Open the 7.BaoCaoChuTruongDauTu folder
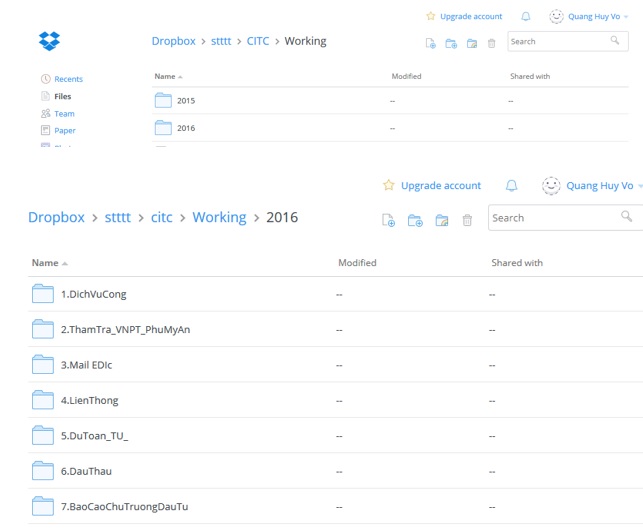The width and height of the screenshot is (643, 528). coord(124,507)
